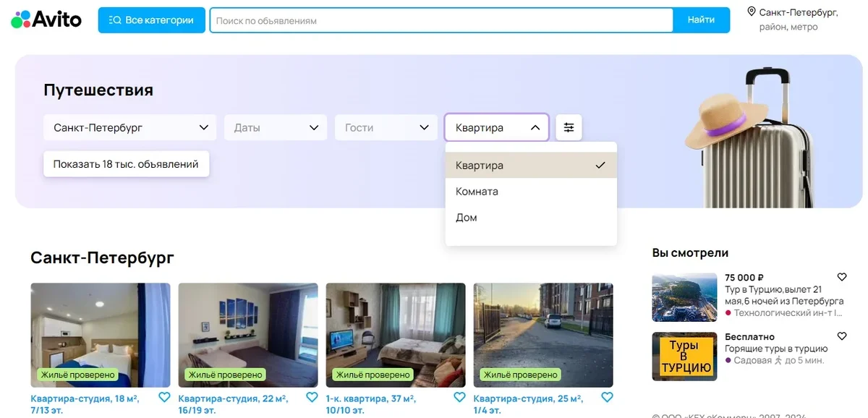Viewport: 868px width, 418px height.
Task: Expand the Санкт-Петербург city dropdown
Action: click(129, 127)
